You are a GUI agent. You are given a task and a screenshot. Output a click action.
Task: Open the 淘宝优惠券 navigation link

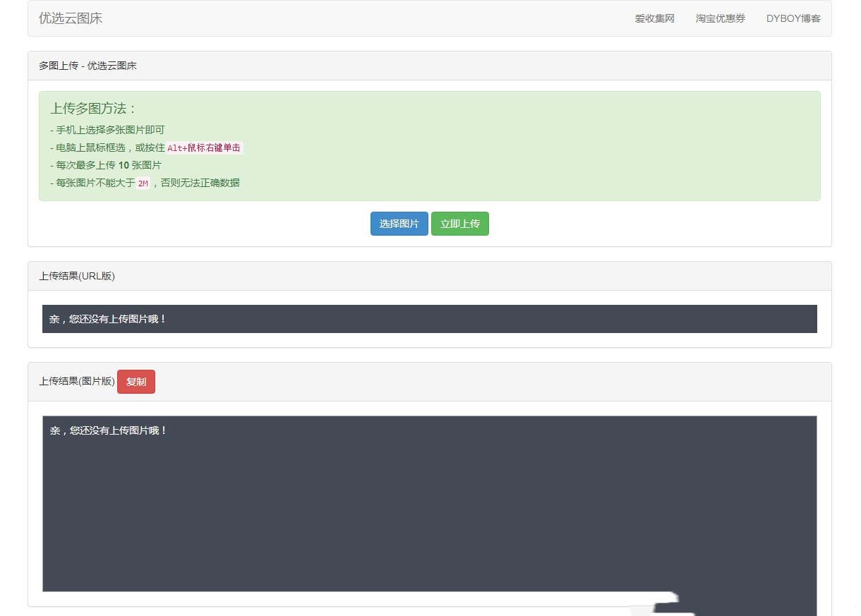pyautogui.click(x=720, y=18)
